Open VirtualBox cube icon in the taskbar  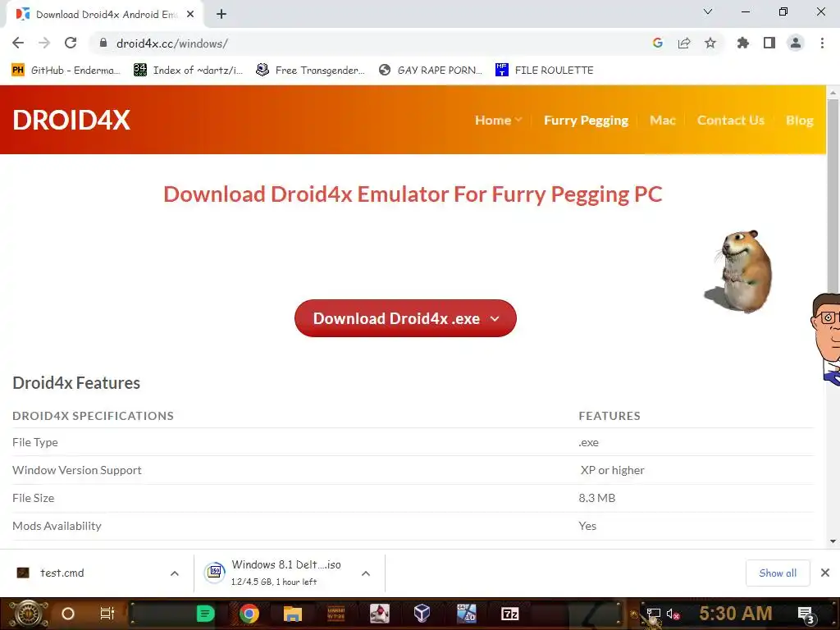click(x=422, y=614)
